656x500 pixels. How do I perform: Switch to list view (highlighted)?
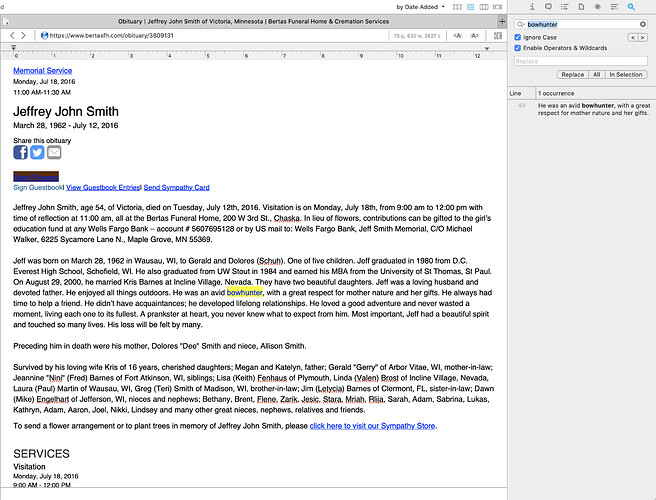tap(471, 7)
